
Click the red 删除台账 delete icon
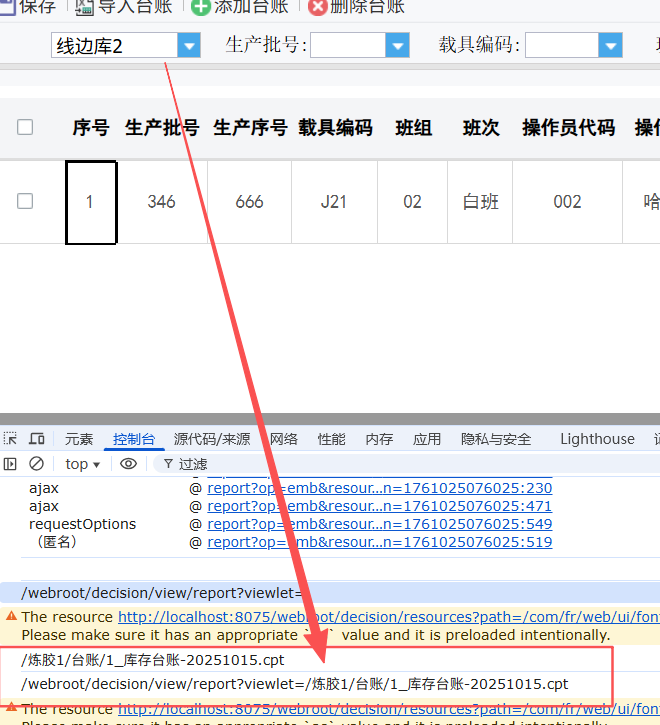[318, 7]
